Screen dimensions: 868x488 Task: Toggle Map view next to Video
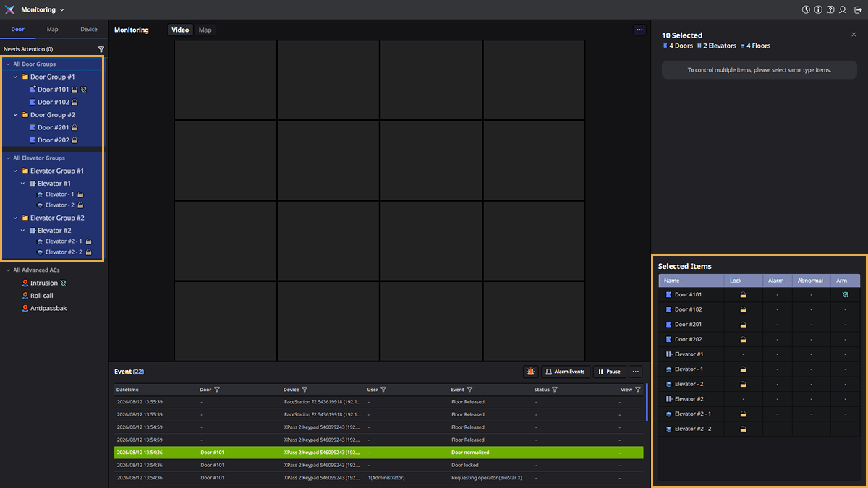tap(205, 30)
